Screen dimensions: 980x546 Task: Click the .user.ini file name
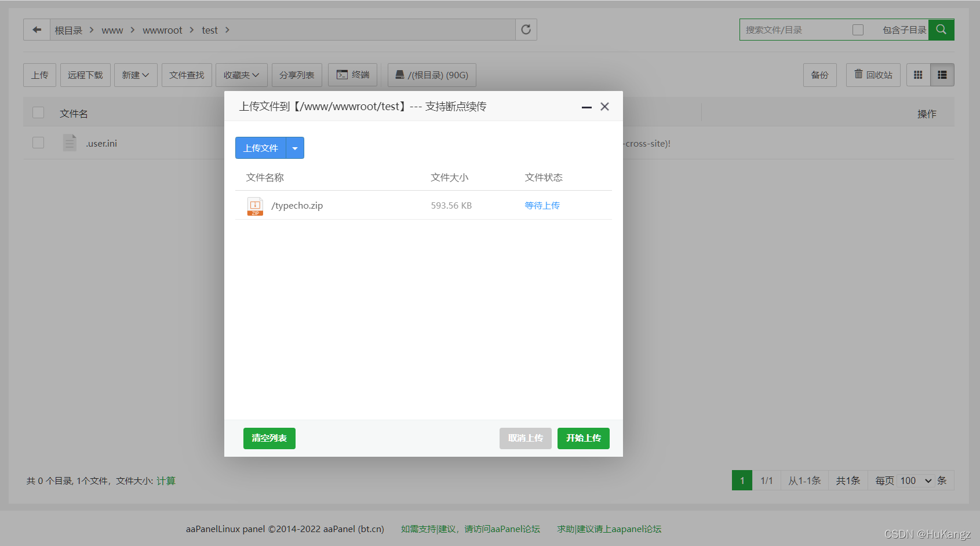tap(101, 143)
